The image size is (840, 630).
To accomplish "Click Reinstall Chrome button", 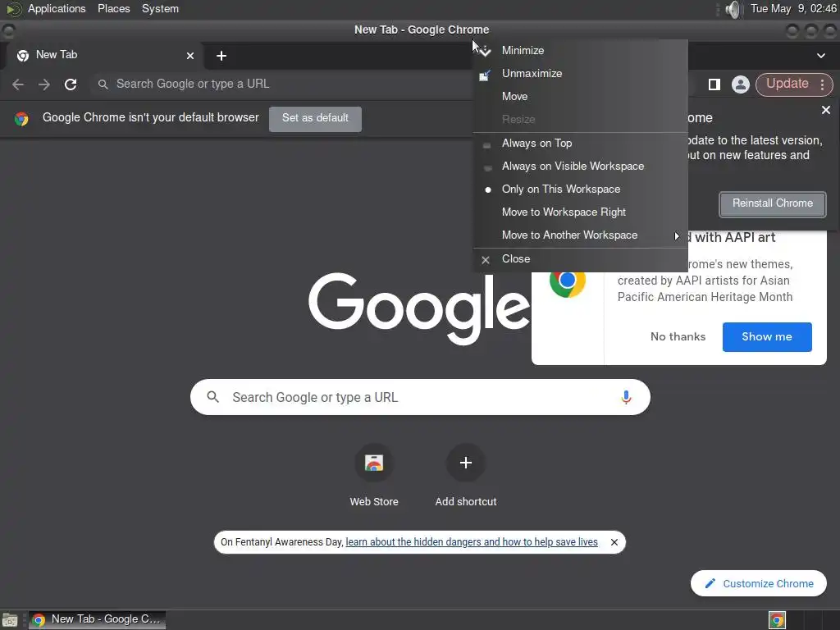I will 773,204.
